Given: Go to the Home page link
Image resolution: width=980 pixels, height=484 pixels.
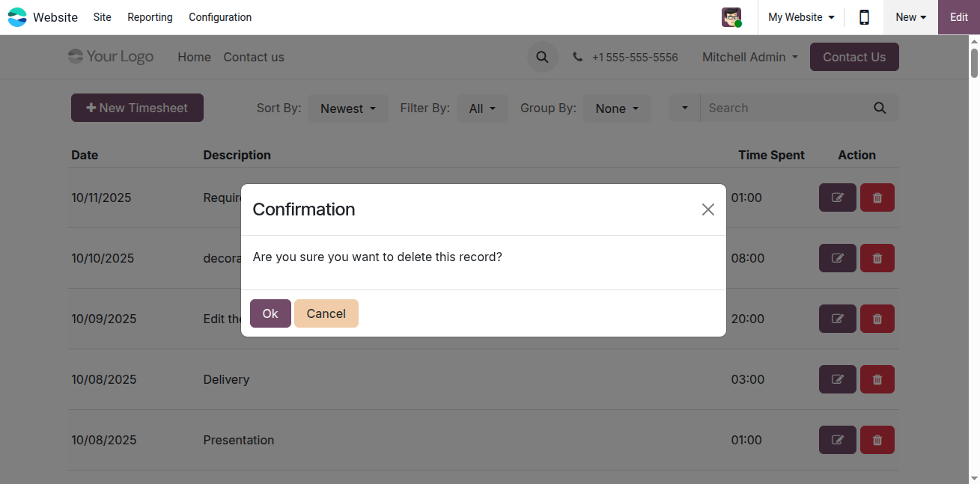Looking at the screenshot, I should [194, 57].
